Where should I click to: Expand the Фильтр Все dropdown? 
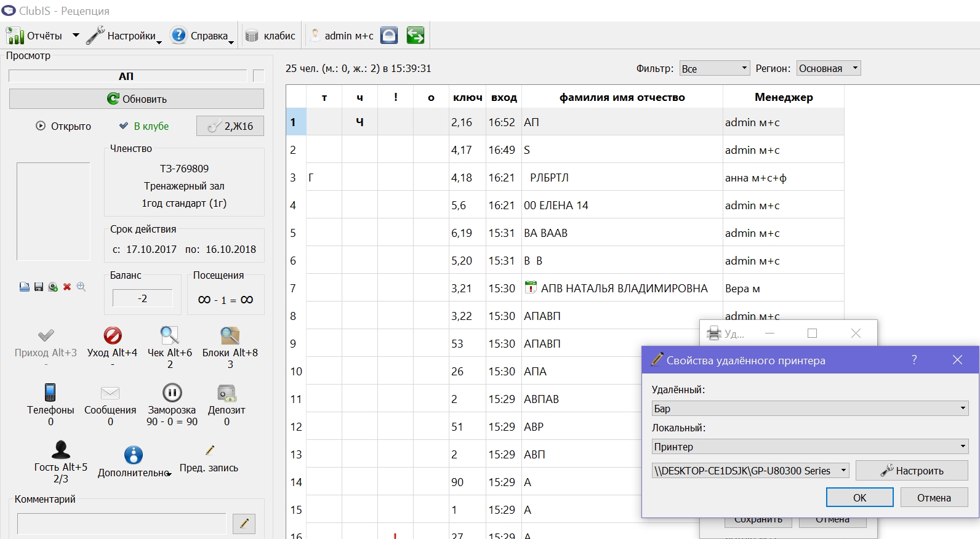(x=715, y=68)
